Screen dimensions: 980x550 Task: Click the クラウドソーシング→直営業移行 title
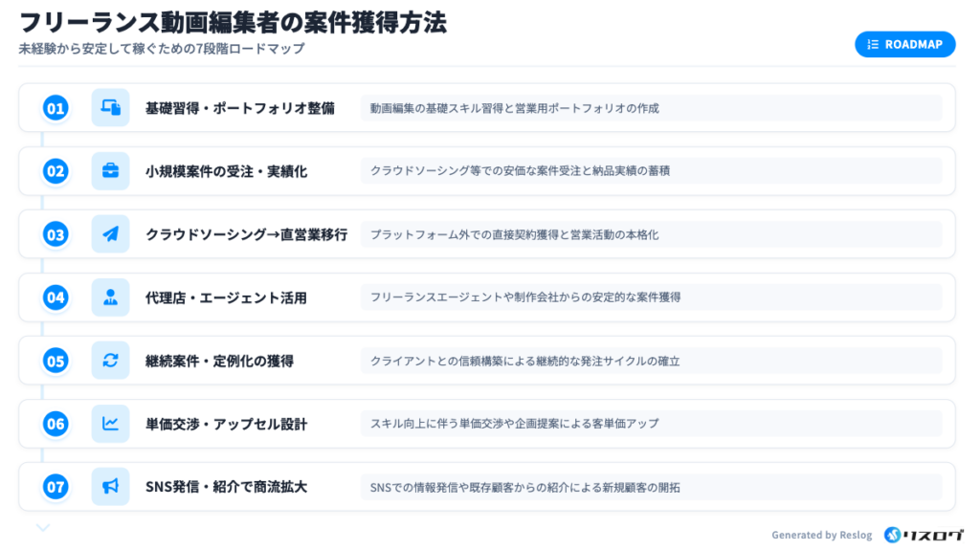tap(246, 234)
